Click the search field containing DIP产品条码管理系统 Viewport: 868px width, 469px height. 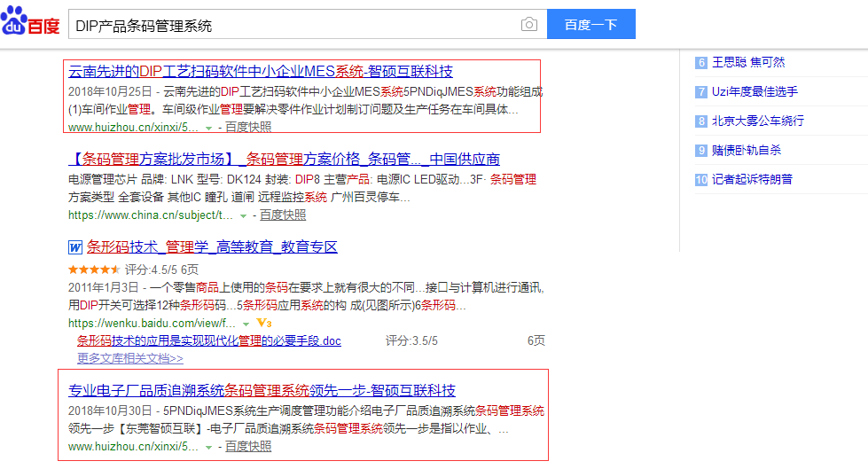tap(293, 25)
